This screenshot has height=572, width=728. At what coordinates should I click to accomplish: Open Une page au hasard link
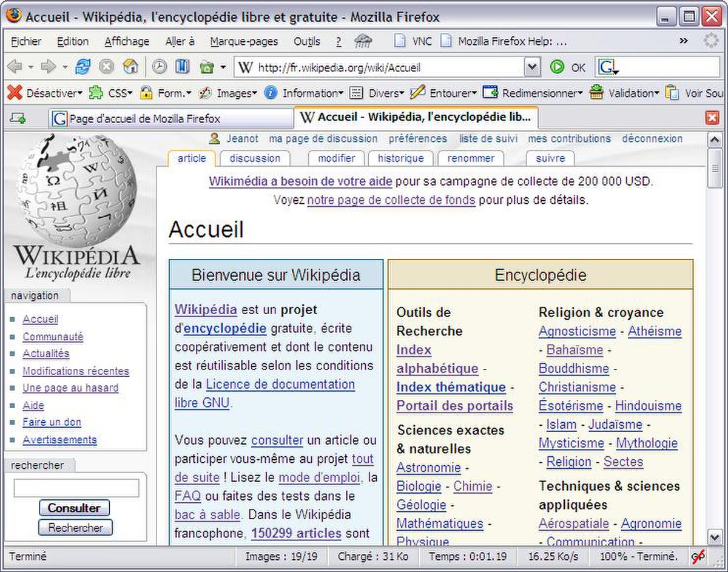click(70, 388)
